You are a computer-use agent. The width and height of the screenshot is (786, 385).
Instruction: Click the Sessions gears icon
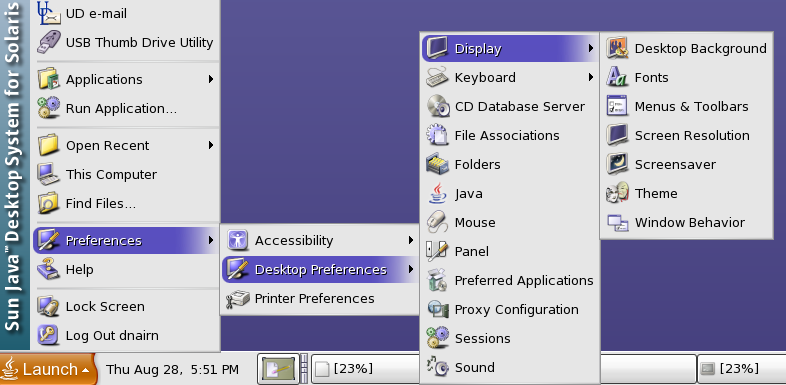coord(438,338)
